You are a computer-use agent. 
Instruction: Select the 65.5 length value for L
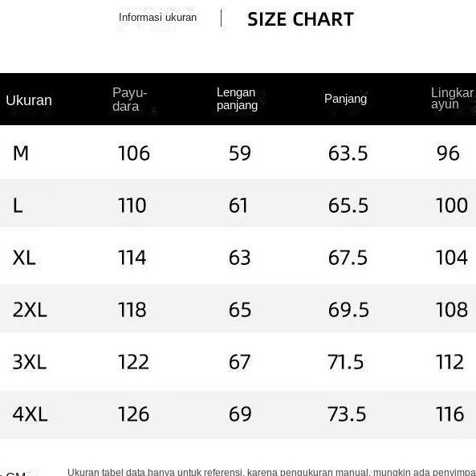pyautogui.click(x=348, y=205)
